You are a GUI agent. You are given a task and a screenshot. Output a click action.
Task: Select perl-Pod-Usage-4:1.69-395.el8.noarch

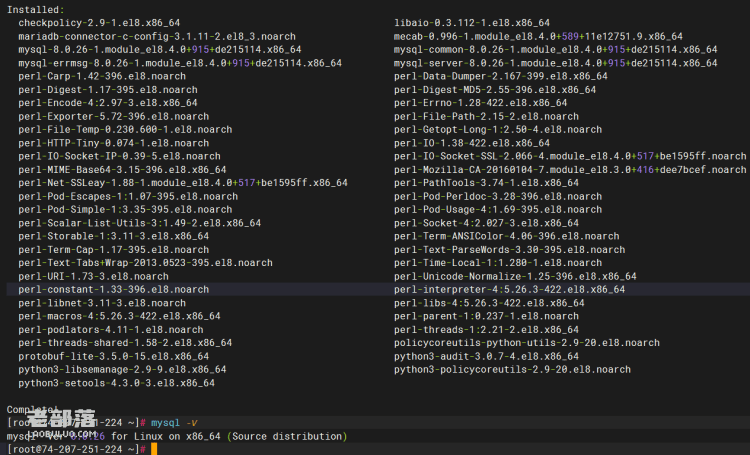498,210
